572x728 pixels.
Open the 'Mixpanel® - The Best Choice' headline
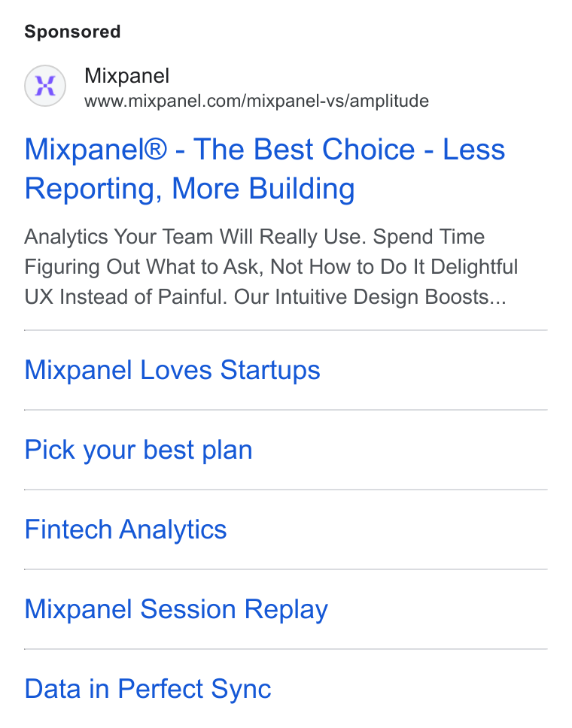[x=219, y=150]
